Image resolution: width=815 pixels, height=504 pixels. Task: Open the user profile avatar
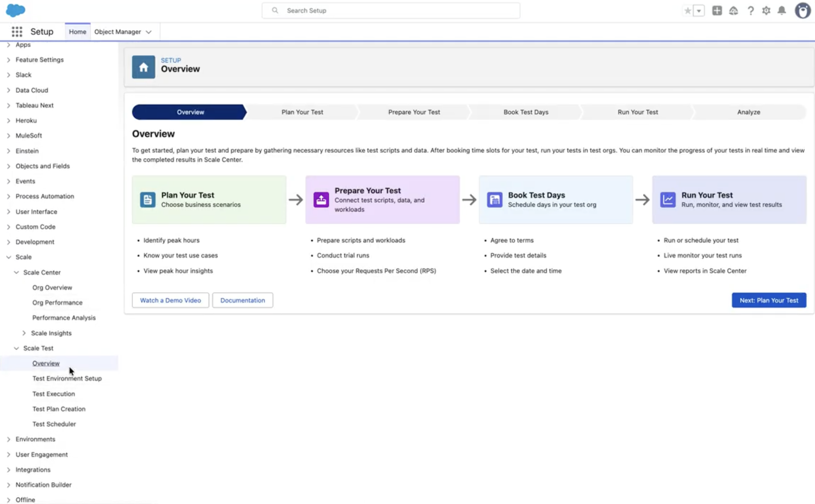point(802,11)
